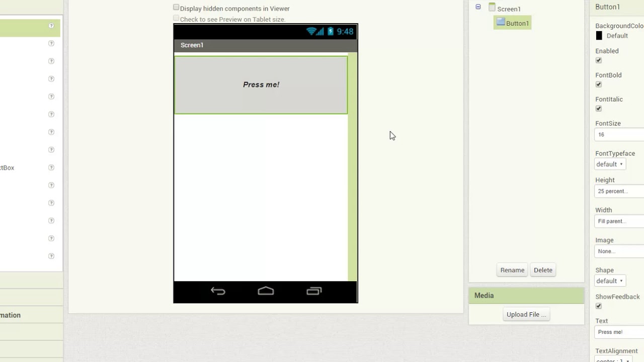Uncheck the Enabled property checkbox
Screen dimensions: 644x362
[599, 60]
